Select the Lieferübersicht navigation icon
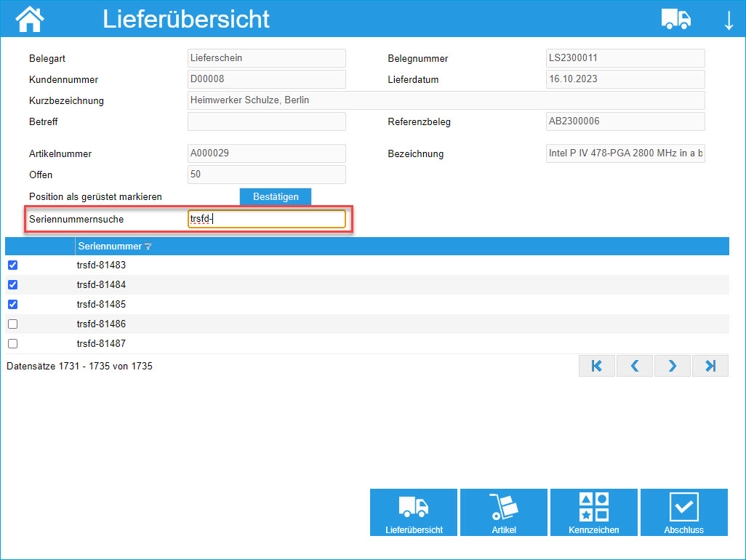This screenshot has height=560, width=746. coord(413,512)
